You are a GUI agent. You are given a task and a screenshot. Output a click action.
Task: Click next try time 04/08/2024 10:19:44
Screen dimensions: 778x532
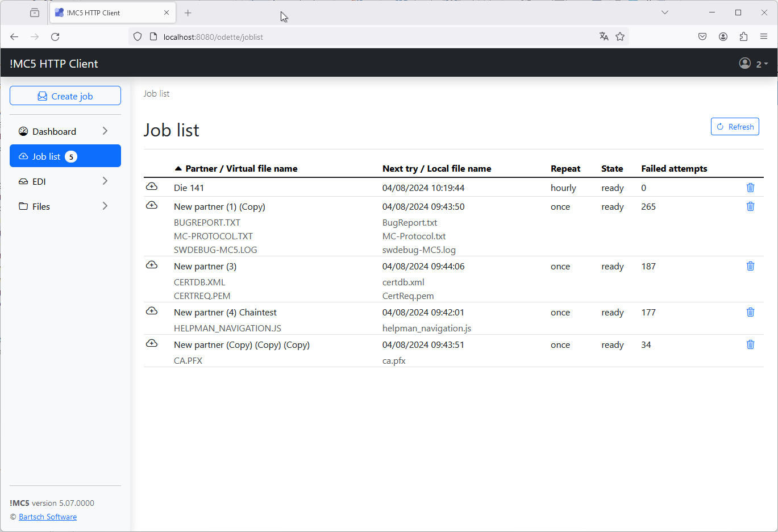click(423, 188)
